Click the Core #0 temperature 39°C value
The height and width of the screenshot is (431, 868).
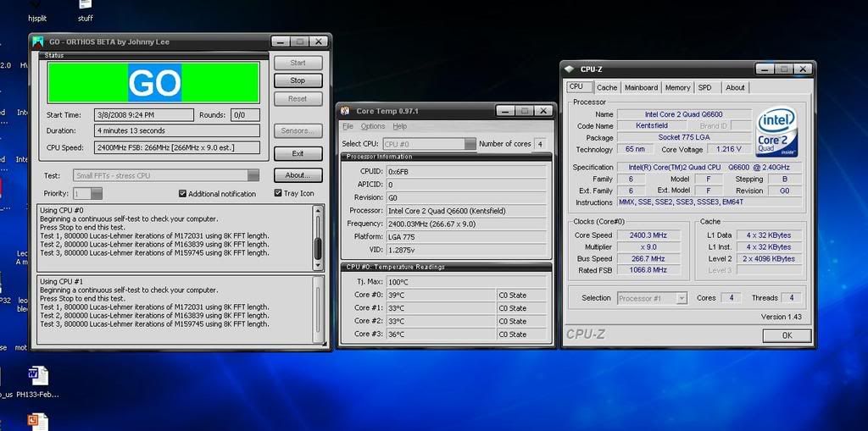[441, 296]
